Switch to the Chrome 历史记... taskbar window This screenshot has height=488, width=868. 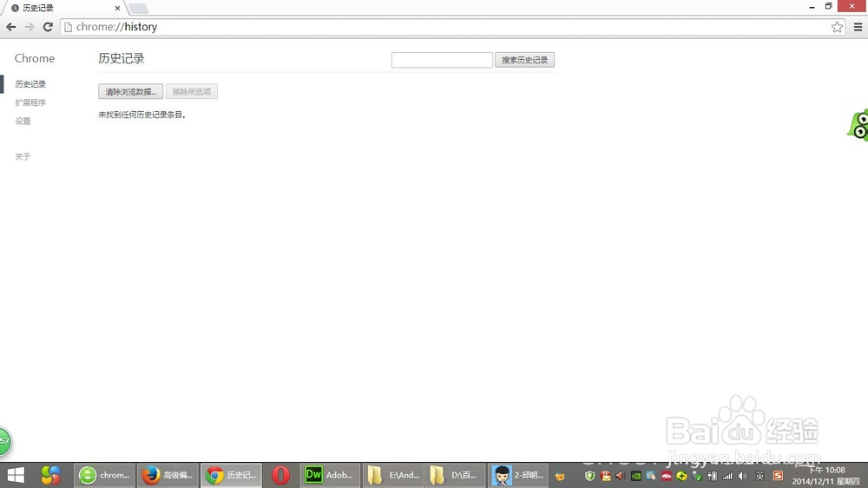pyautogui.click(x=231, y=475)
